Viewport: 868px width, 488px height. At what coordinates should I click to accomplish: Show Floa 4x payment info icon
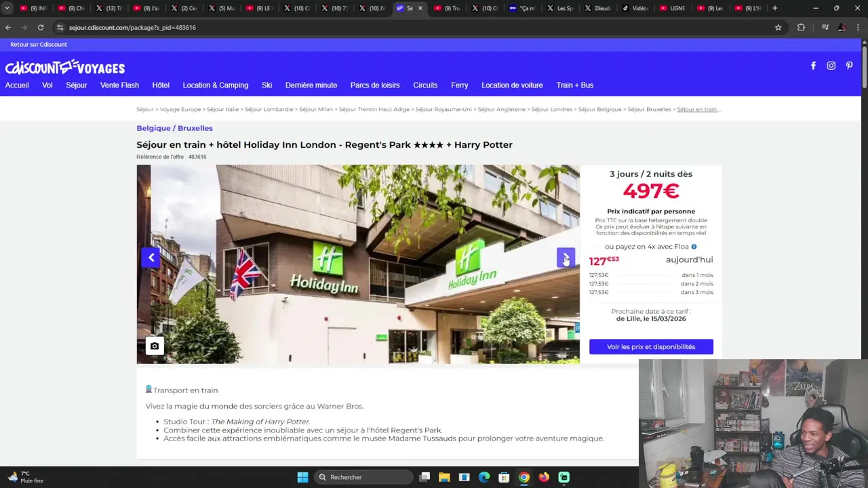pos(694,247)
